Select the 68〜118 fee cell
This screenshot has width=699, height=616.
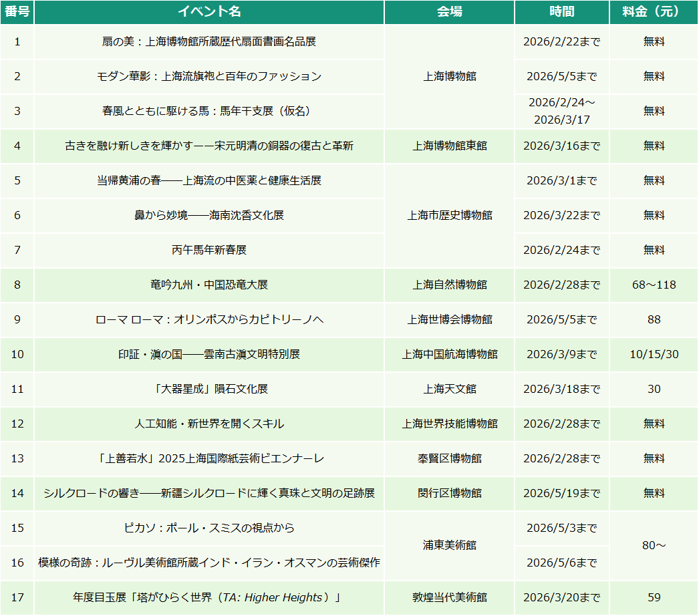653,285
